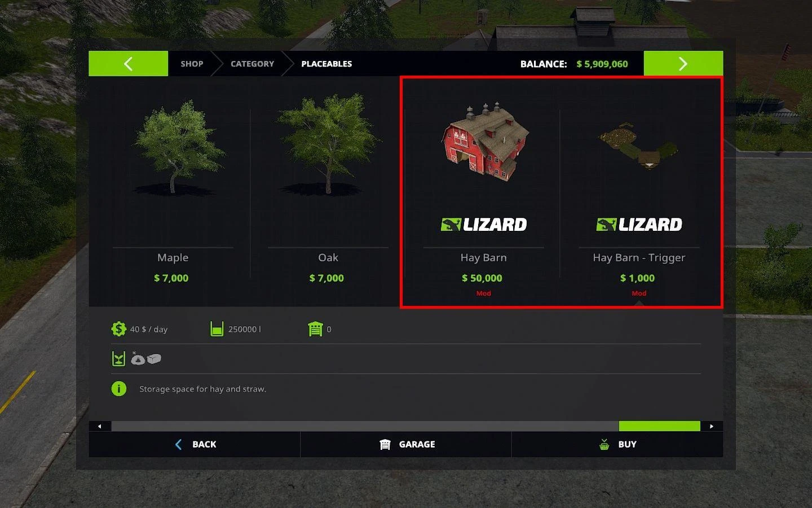Click the scrollbar right arrow
The height and width of the screenshot is (508, 812).
click(x=712, y=426)
